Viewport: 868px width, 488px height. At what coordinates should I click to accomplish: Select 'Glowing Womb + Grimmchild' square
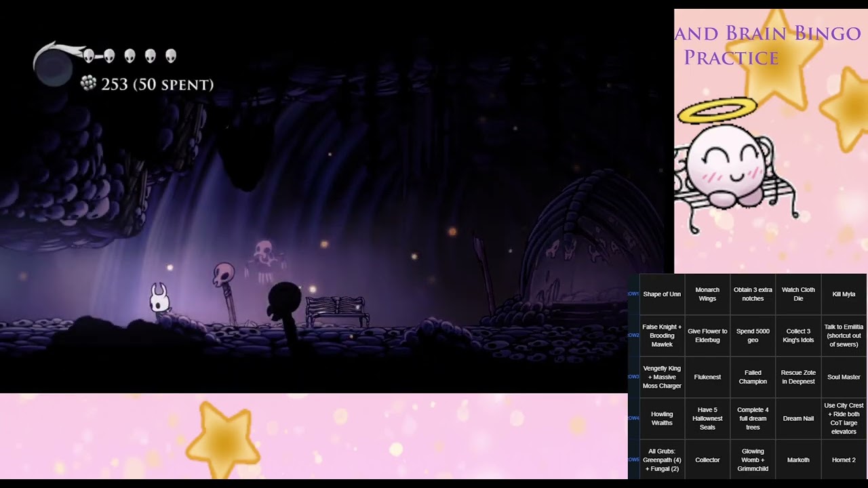[753, 460]
